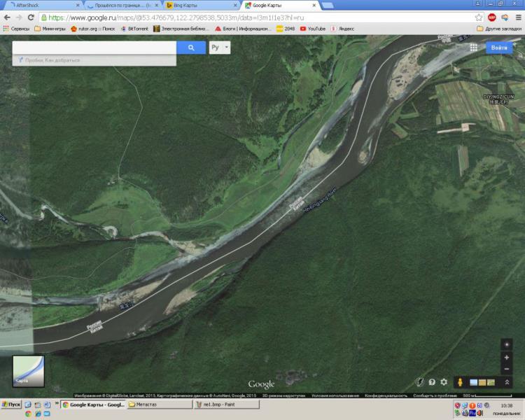Click inside the Google Maps search field
Screen dimensions: 525x420
[x=94, y=48]
